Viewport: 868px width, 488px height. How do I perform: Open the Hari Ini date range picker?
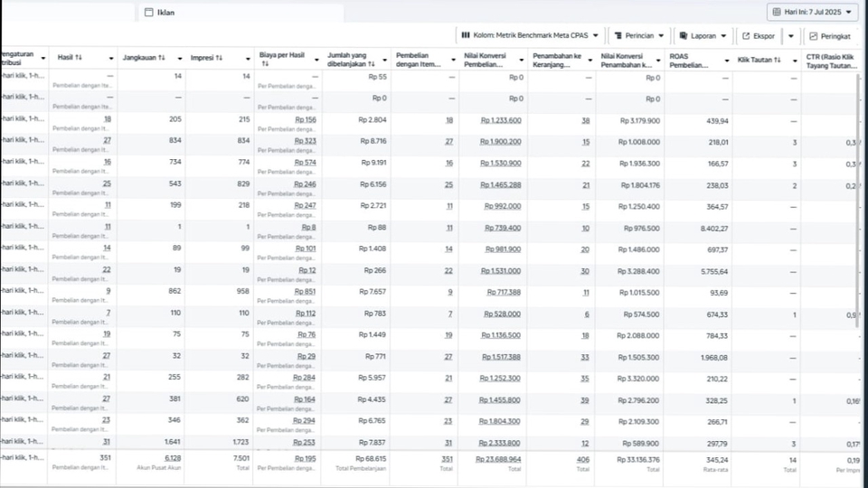813,12
